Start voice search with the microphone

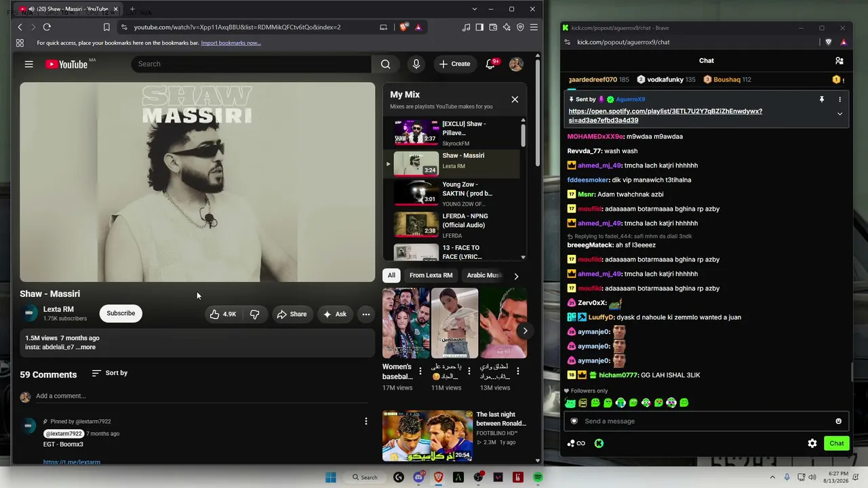416,64
